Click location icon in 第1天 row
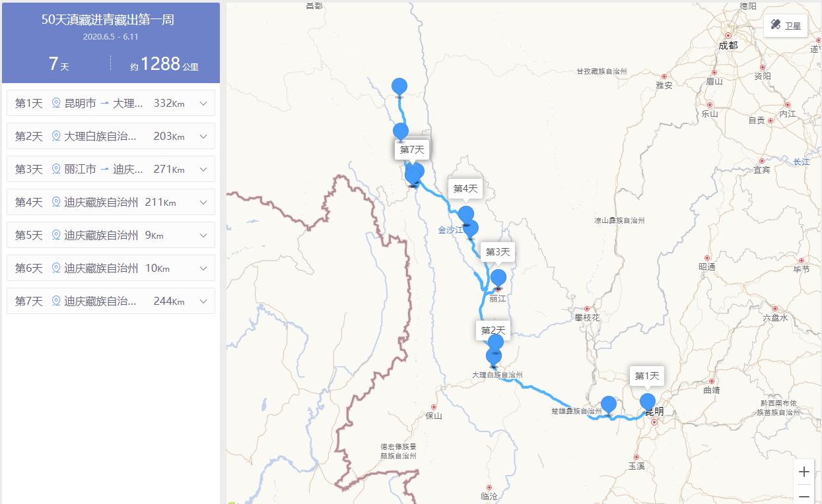Viewport: 822px width, 504px height. click(x=56, y=103)
